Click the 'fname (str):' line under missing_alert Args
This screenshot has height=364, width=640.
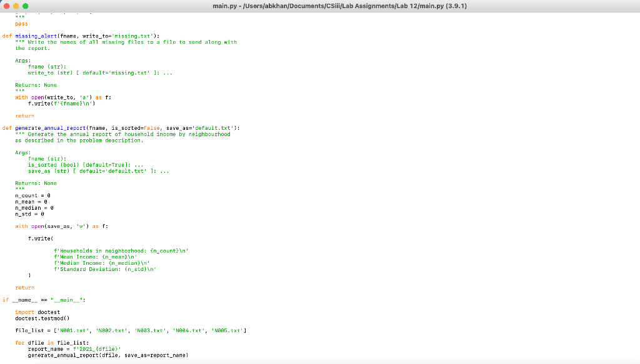click(47, 67)
